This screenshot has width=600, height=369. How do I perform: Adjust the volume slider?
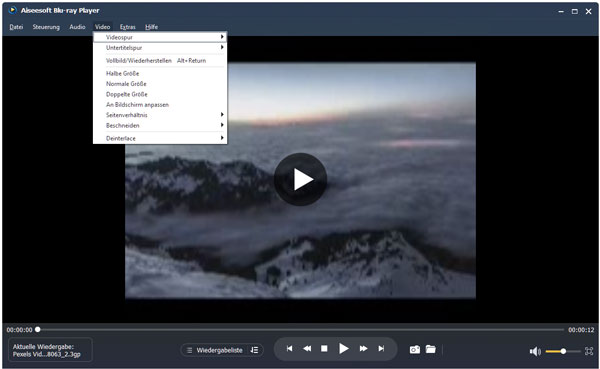point(562,351)
